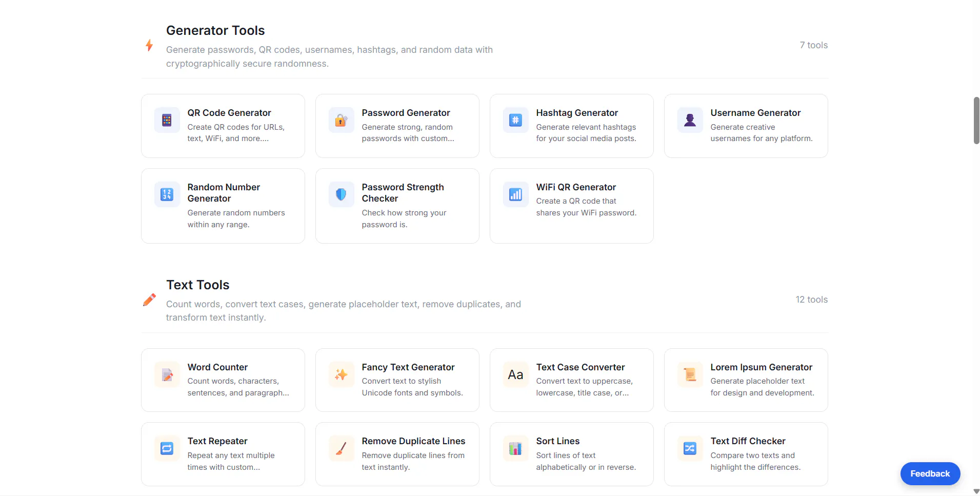Open the Text Diff Checker tool
Viewport: 980px width, 496px height.
[746, 454]
